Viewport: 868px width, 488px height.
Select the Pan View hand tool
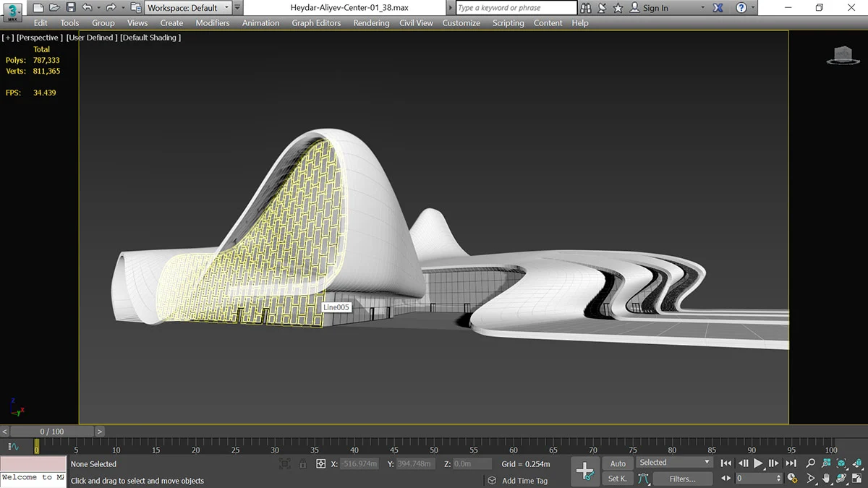click(826, 478)
